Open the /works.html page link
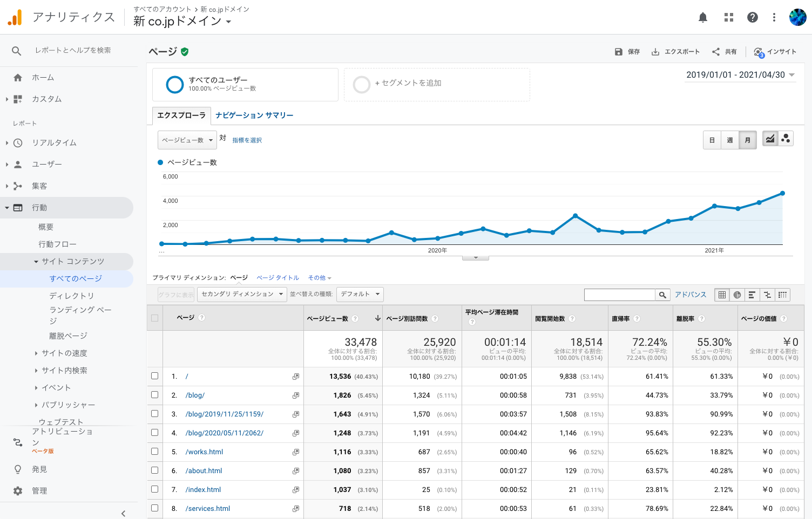Screen dimensions: 812x519 point(204,452)
